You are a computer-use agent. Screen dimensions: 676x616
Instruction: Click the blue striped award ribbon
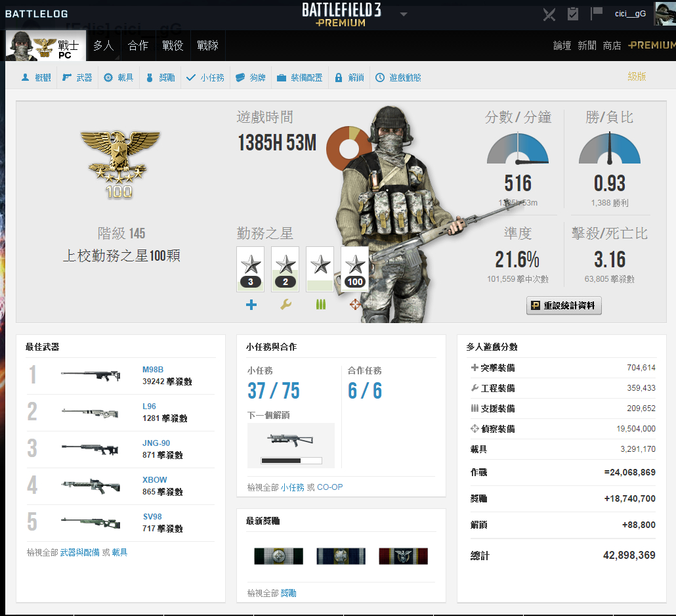(x=341, y=556)
